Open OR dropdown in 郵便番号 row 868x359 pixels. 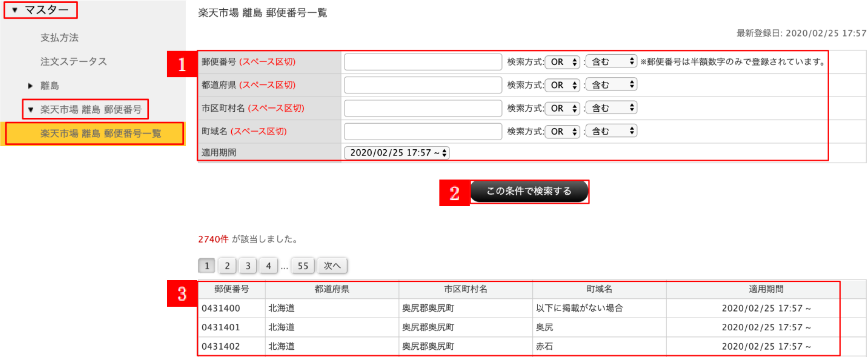point(562,62)
